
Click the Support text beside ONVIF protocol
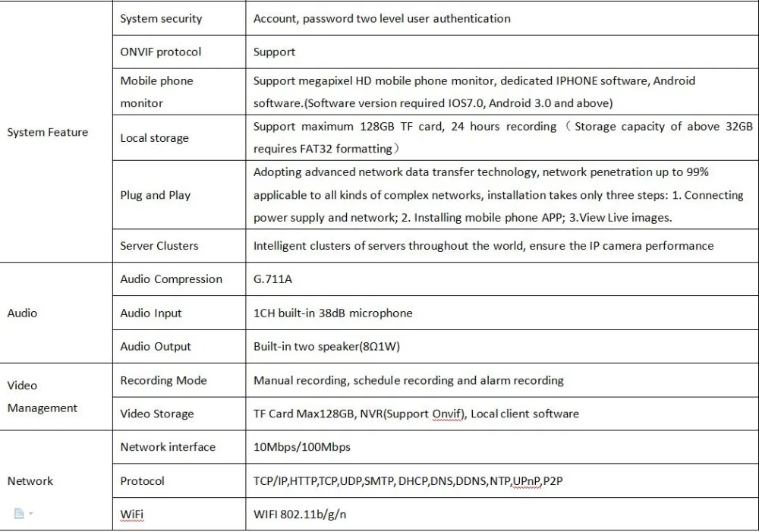[274, 52]
